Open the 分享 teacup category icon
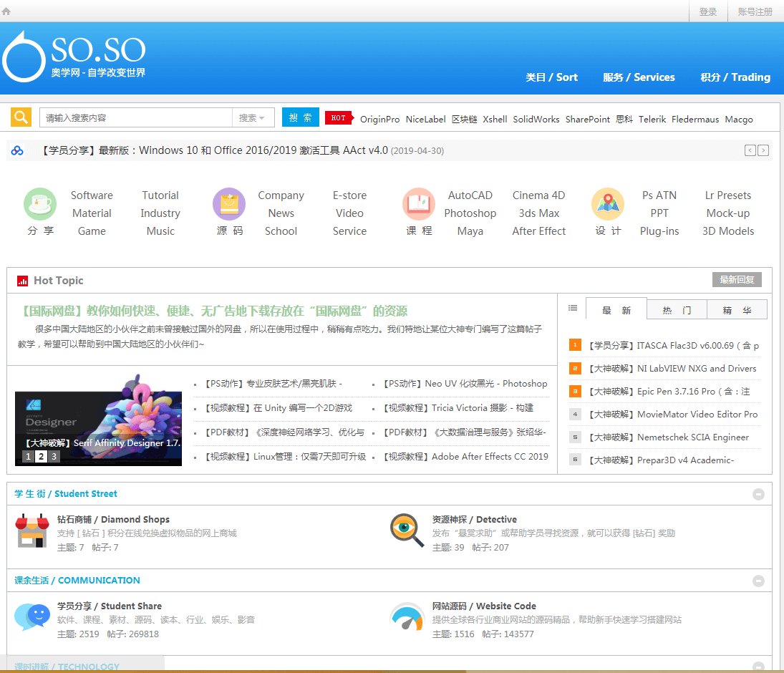The image size is (784, 673). pos(40,204)
